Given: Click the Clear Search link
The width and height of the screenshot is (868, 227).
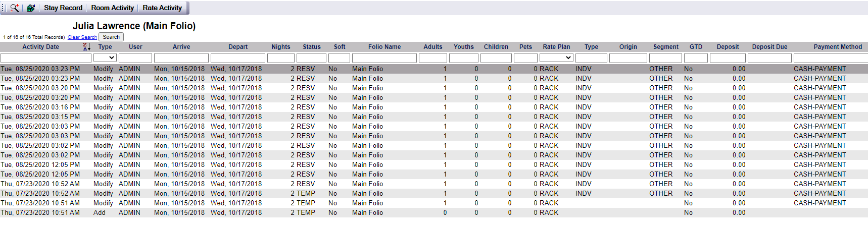Looking at the screenshot, I should click(82, 37).
